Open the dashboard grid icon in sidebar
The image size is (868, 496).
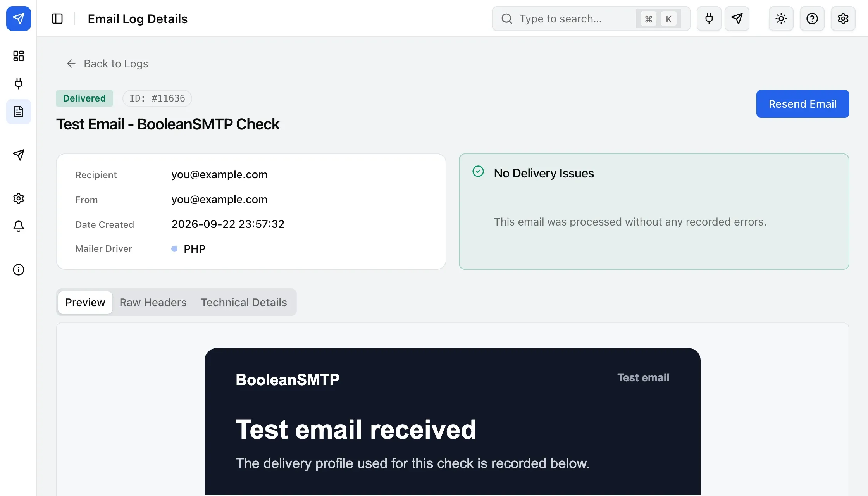tap(19, 56)
